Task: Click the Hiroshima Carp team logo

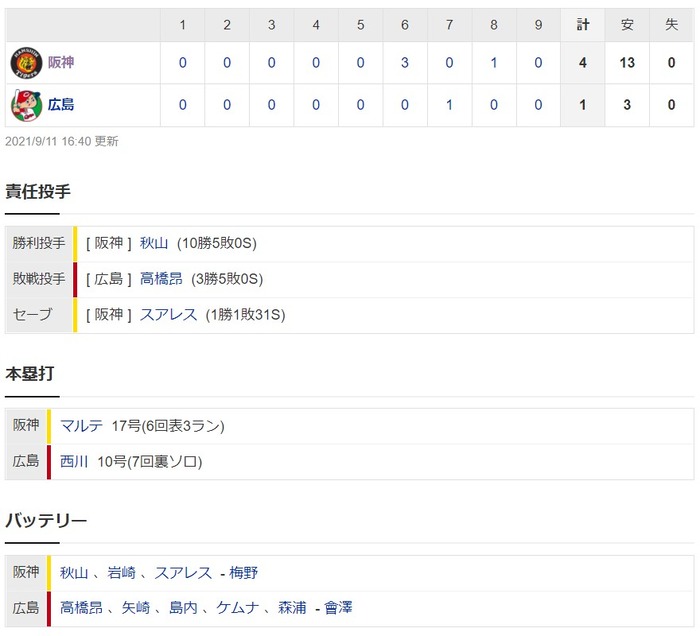Action: [x=26, y=105]
